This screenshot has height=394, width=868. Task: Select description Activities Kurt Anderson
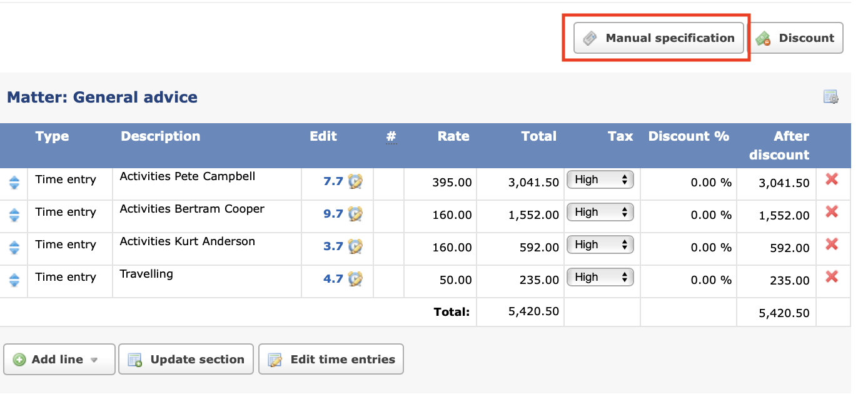click(188, 241)
